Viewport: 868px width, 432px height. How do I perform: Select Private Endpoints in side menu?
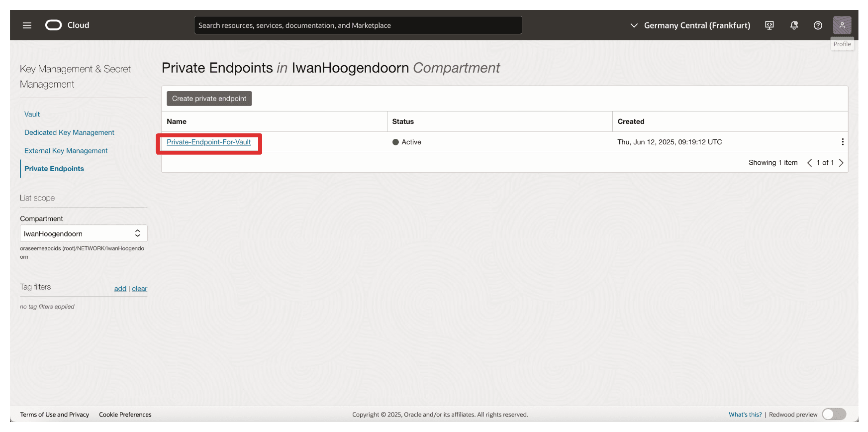click(54, 169)
